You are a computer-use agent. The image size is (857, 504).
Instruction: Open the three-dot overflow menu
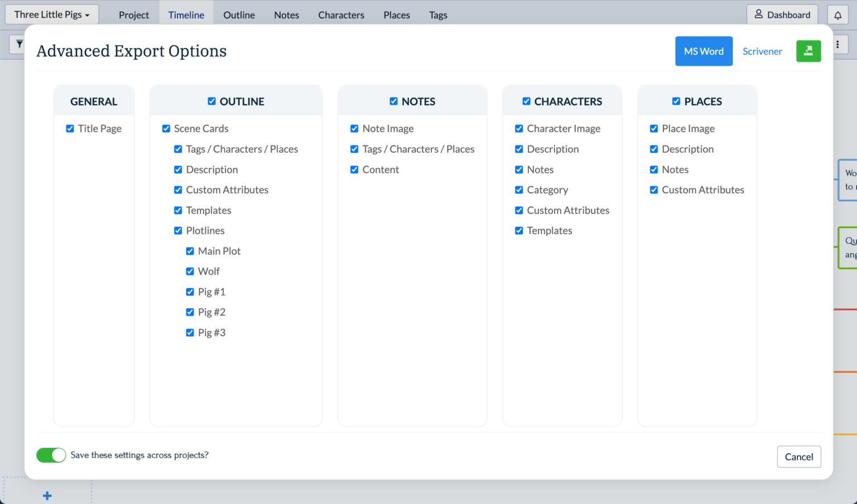(837, 43)
